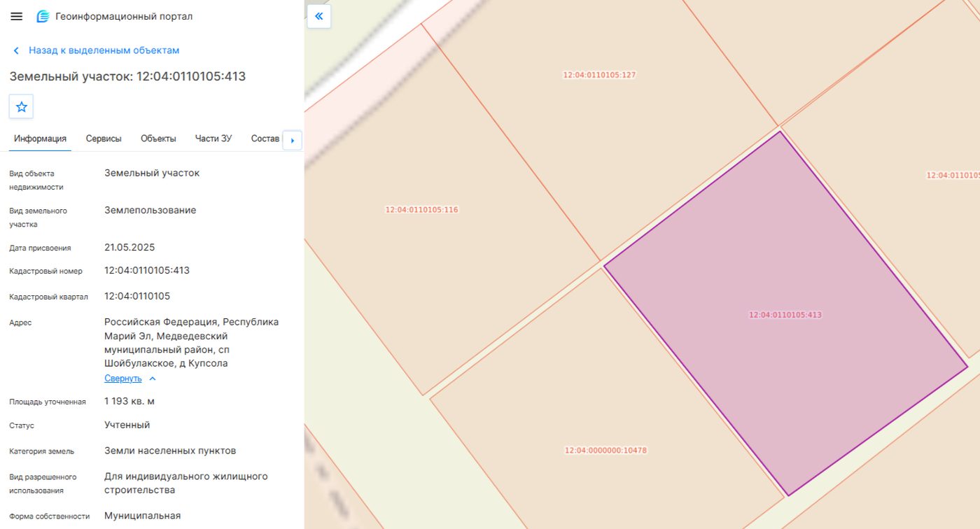Click the back arrow icon beside Назад
The image size is (980, 529).
point(16,50)
